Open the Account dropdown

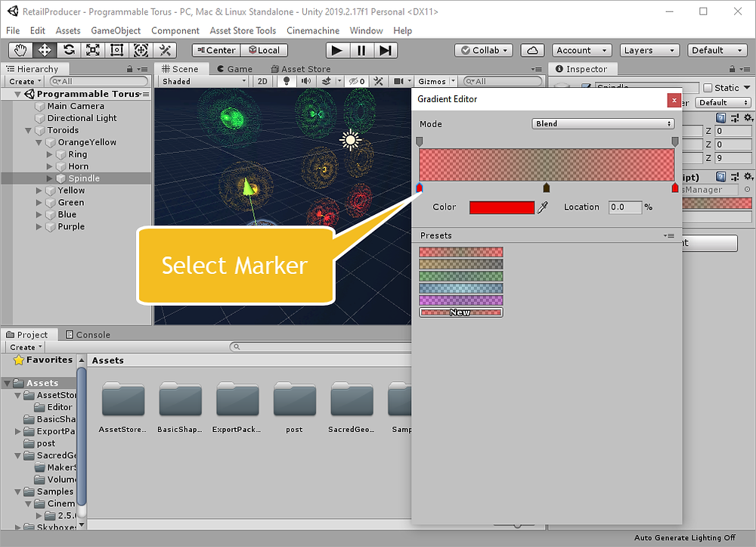click(581, 50)
